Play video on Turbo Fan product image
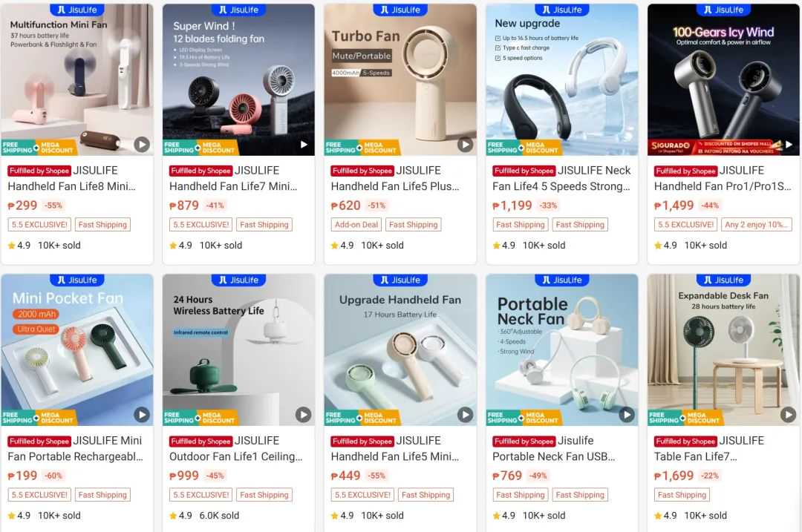 (x=465, y=145)
